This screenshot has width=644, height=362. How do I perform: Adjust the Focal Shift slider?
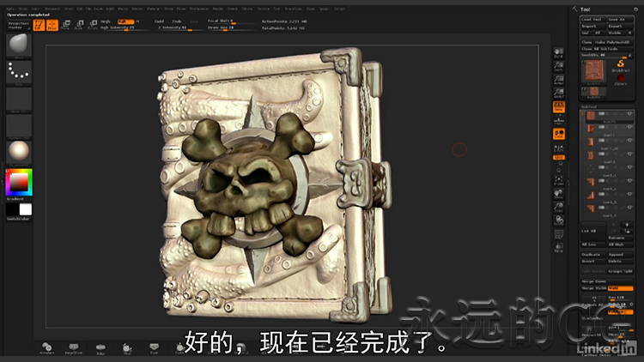coord(231,21)
